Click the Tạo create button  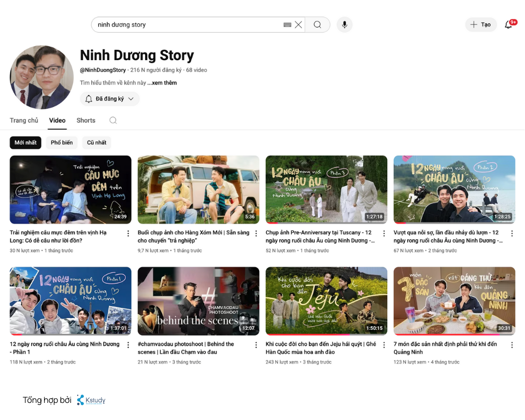481,24
